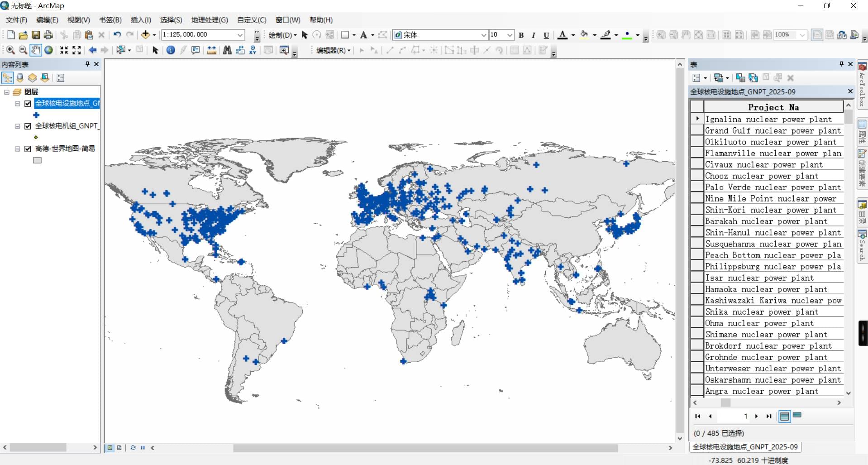Image resolution: width=868 pixels, height=465 pixels.
Task: Toggle Italic text formatting
Action: pyautogui.click(x=534, y=35)
